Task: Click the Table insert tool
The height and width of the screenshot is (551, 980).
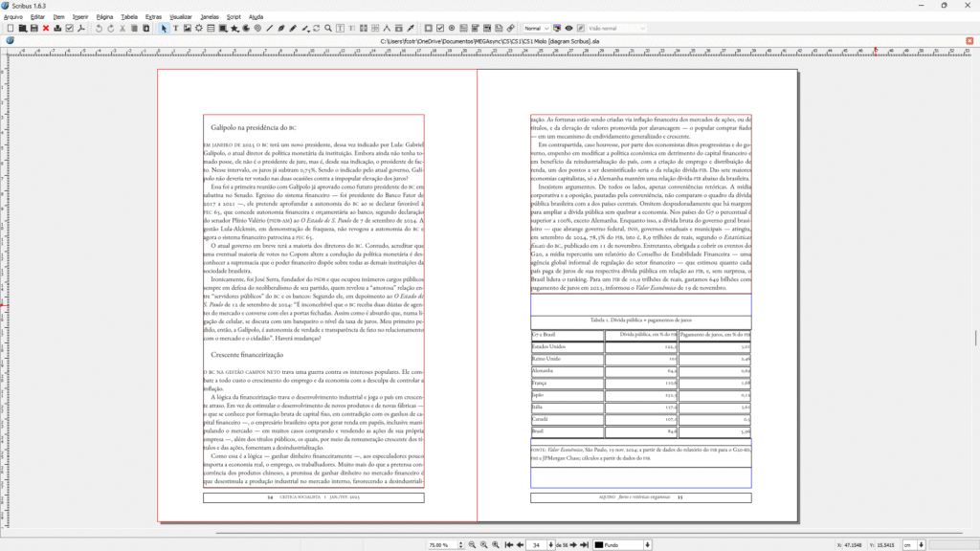Action: 210,28
